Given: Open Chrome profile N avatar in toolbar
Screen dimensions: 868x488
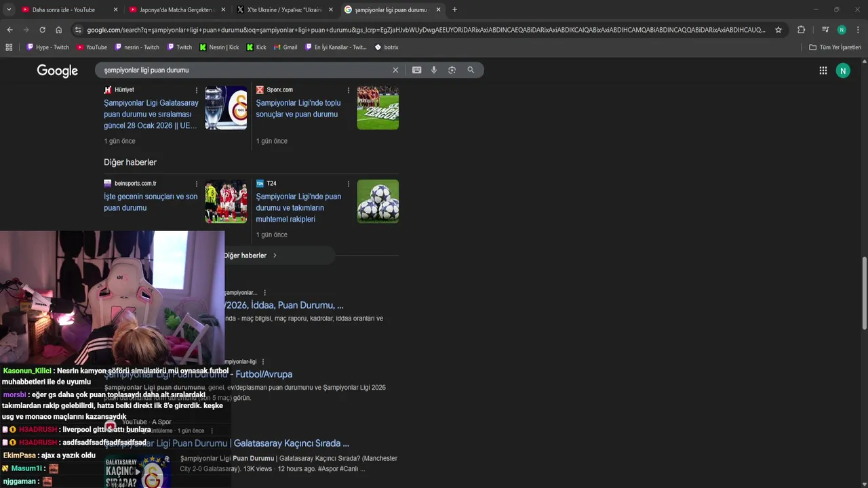Looking at the screenshot, I should pyautogui.click(x=842, y=30).
